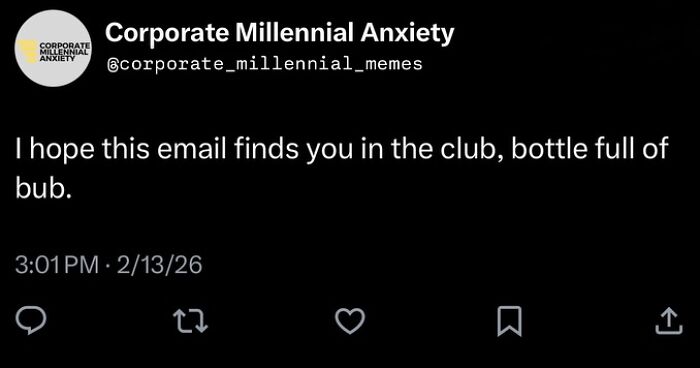700x368 pixels.
Task: Select the 2/13/26 post date
Action: pyautogui.click(x=159, y=264)
